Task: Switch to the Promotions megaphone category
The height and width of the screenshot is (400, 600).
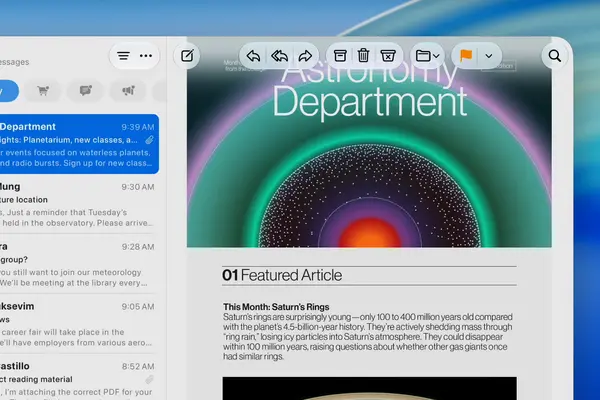Action: (128, 91)
